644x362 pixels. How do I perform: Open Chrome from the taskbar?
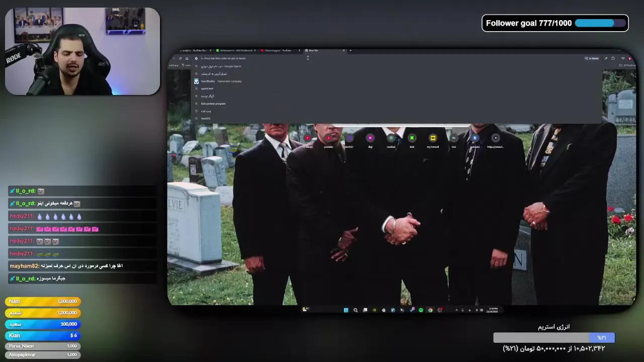click(x=430, y=310)
